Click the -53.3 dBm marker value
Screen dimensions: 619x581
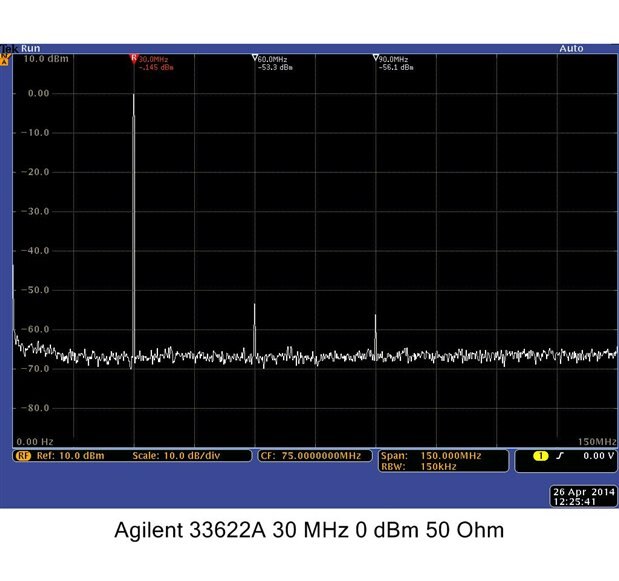275,67
